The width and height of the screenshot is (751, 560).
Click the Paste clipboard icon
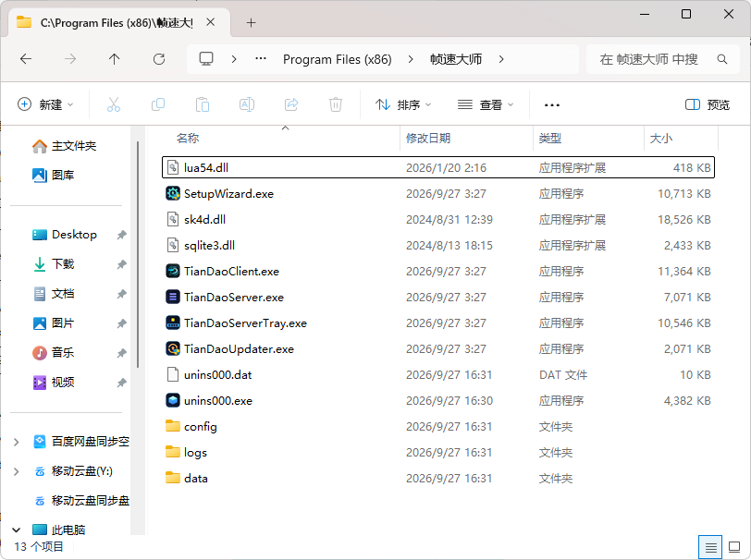point(203,104)
